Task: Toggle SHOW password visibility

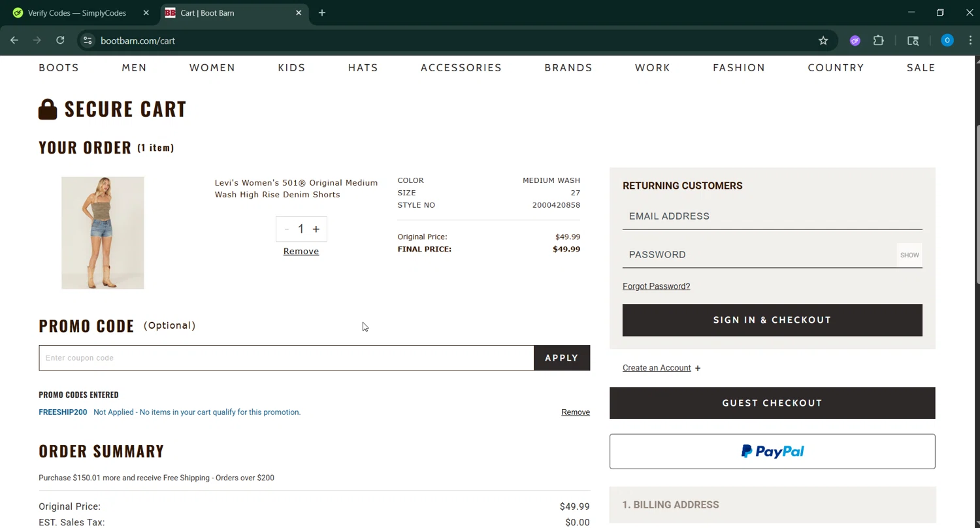Action: point(909,255)
